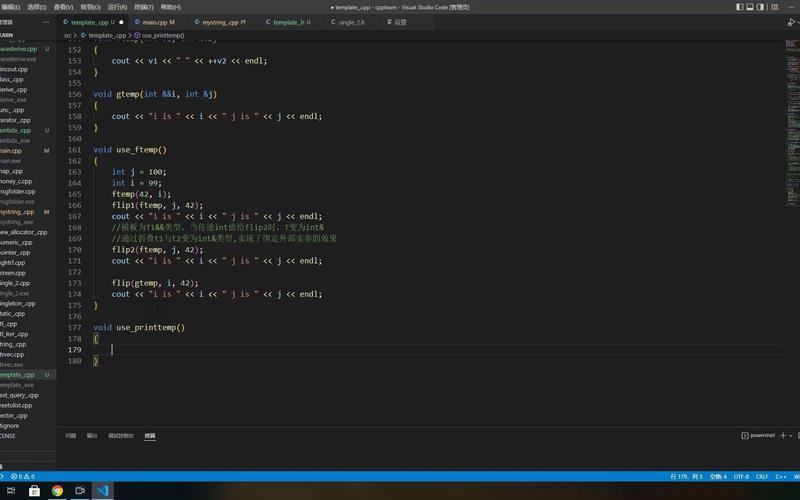Change the C++ language mode
This screenshot has height=500, width=800.
pyautogui.click(x=781, y=477)
